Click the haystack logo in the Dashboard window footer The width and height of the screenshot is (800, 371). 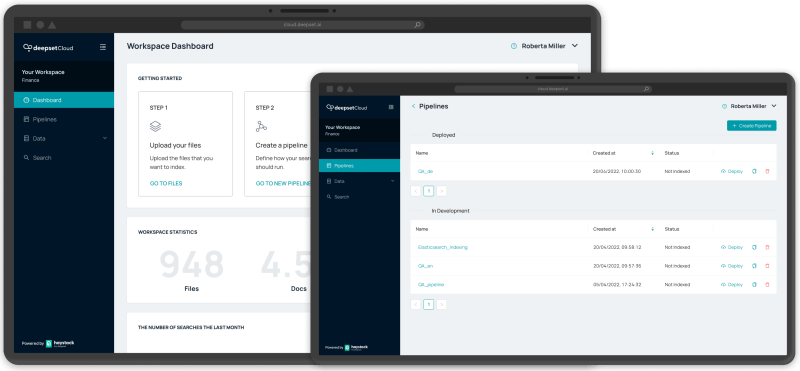[60, 343]
